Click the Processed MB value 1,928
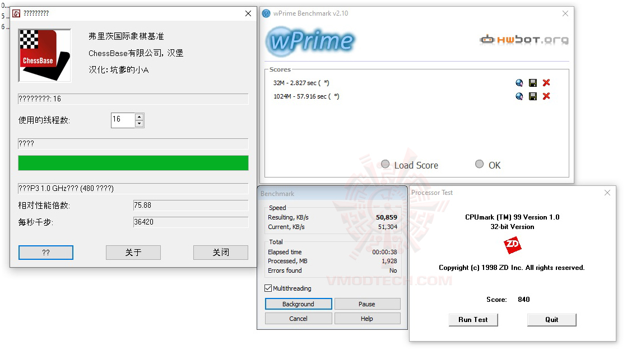Screen dimensions: 627x364 pyautogui.click(x=389, y=262)
